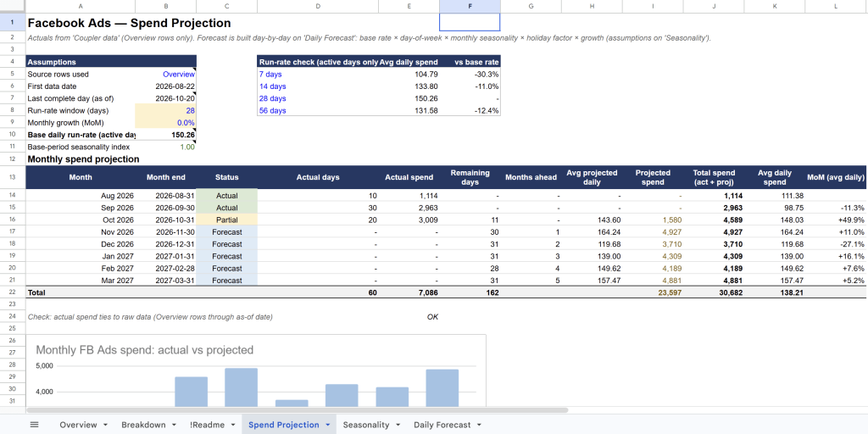The height and width of the screenshot is (434, 868).
Task: Select the 3,009 actual spend cell
Action: pos(409,220)
